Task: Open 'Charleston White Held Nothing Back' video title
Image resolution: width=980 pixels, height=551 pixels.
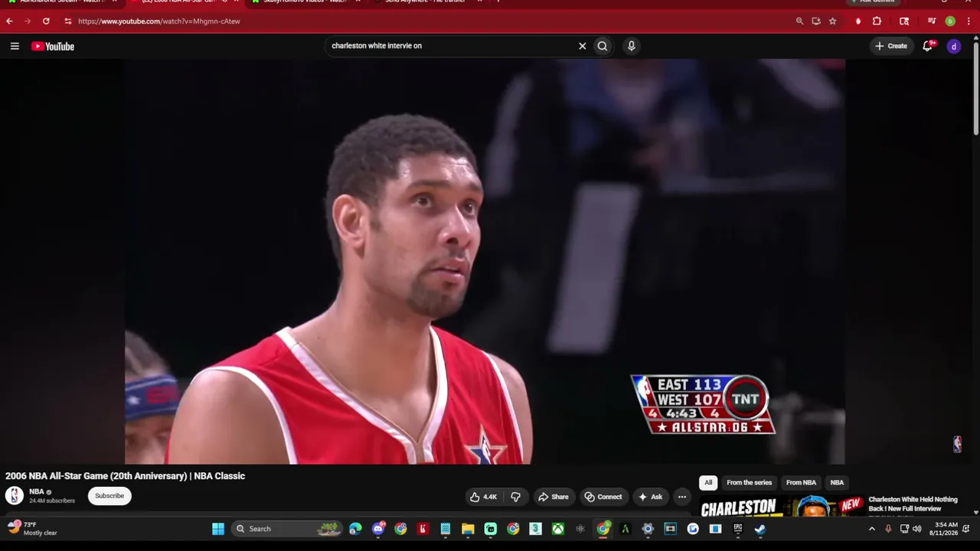Action: (913, 504)
